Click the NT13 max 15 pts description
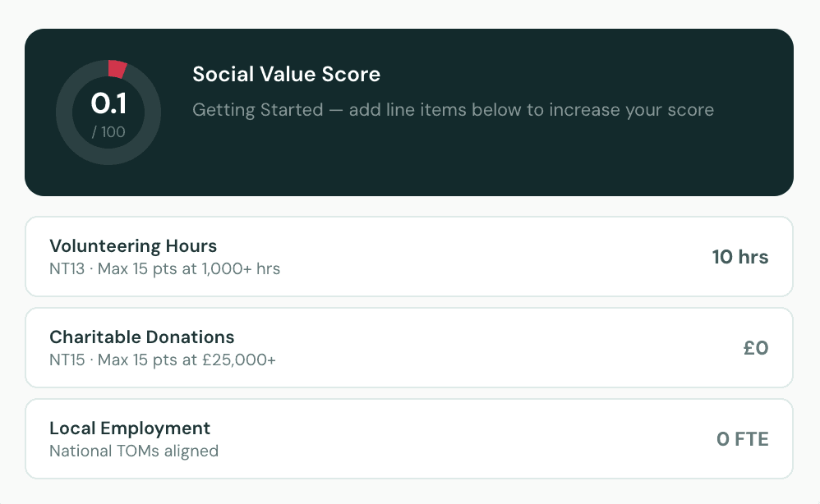Screen dimensions: 820x504 click(x=164, y=268)
